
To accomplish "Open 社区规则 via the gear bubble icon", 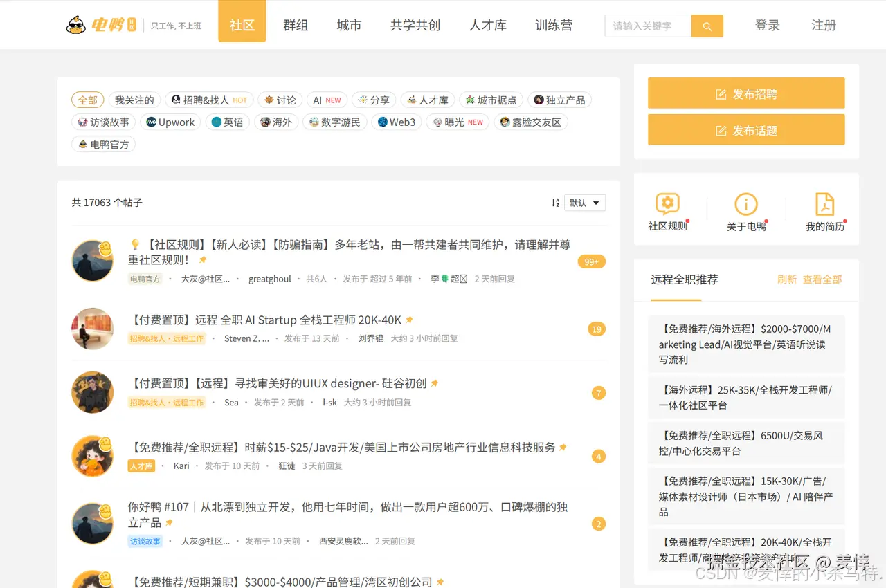I will pyautogui.click(x=667, y=203).
